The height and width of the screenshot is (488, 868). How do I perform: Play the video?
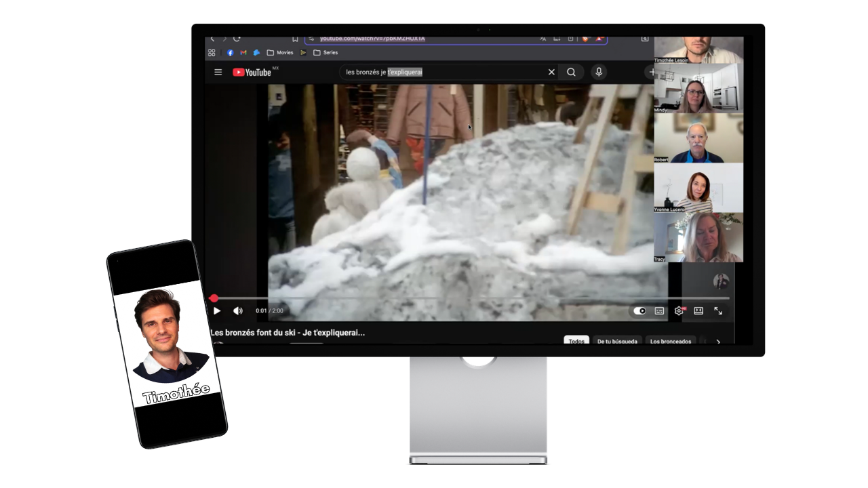217,311
